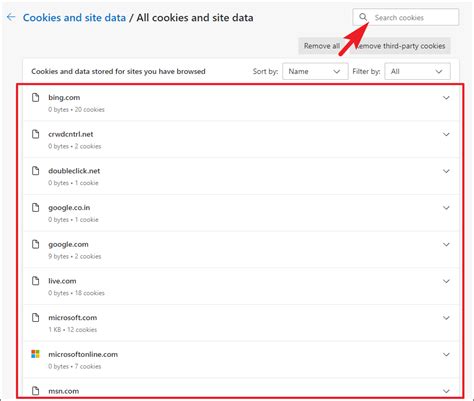Click the Remove all button
Viewport: 474px width, 401px height.
click(x=322, y=46)
